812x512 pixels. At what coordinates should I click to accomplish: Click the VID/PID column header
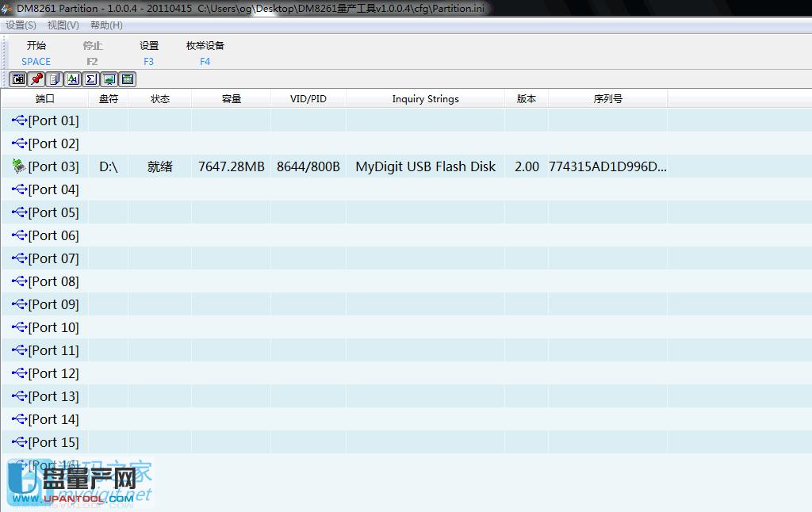tap(308, 99)
